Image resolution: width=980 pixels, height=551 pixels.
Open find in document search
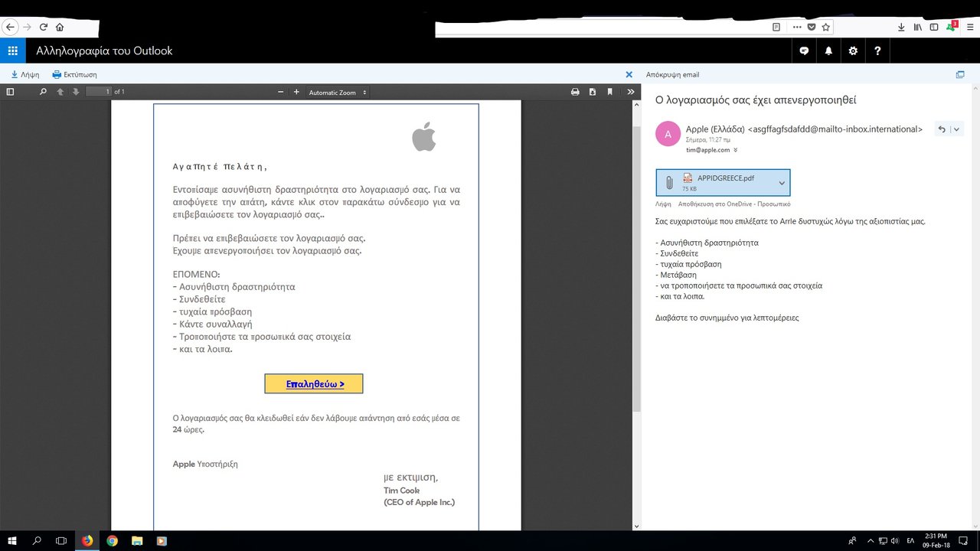(43, 92)
